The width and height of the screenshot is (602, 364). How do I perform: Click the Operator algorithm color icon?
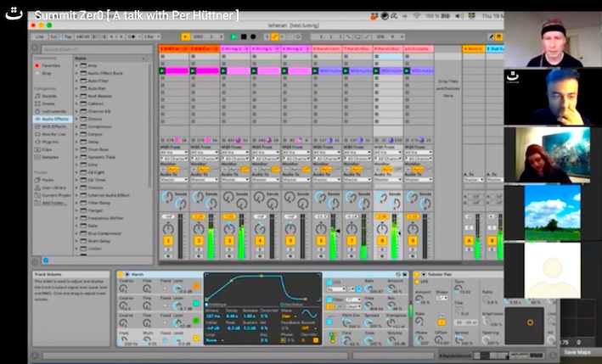point(333,338)
